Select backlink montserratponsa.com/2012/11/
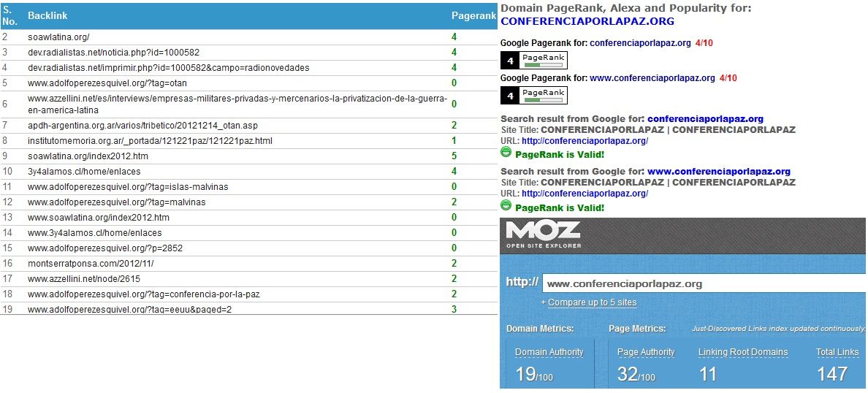Viewport: 868px width, 393px height. (x=91, y=264)
